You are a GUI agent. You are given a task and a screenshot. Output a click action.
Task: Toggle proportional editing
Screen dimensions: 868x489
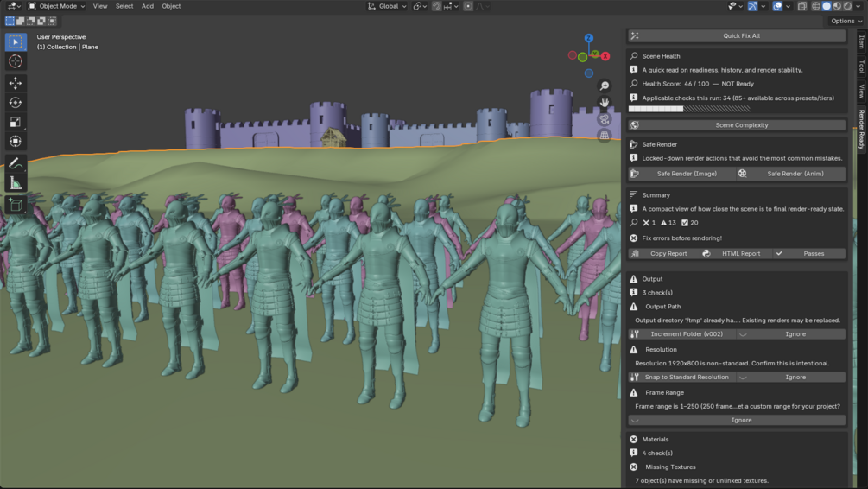click(468, 6)
